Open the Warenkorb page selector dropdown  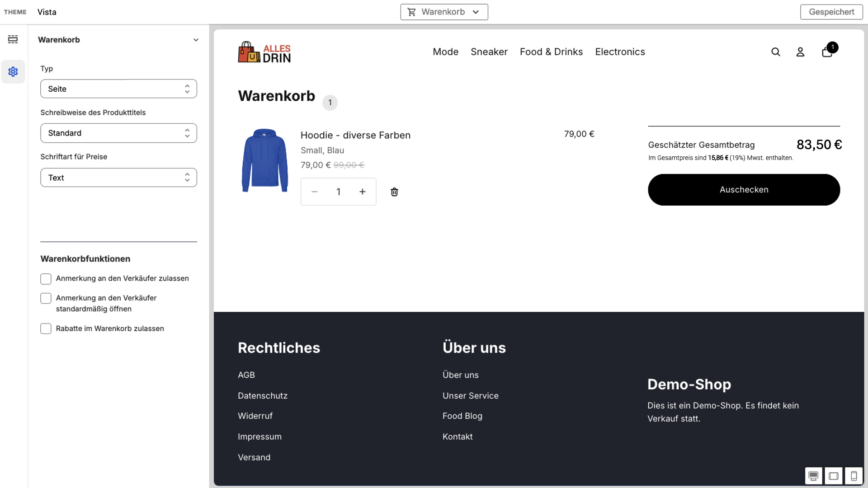(444, 12)
